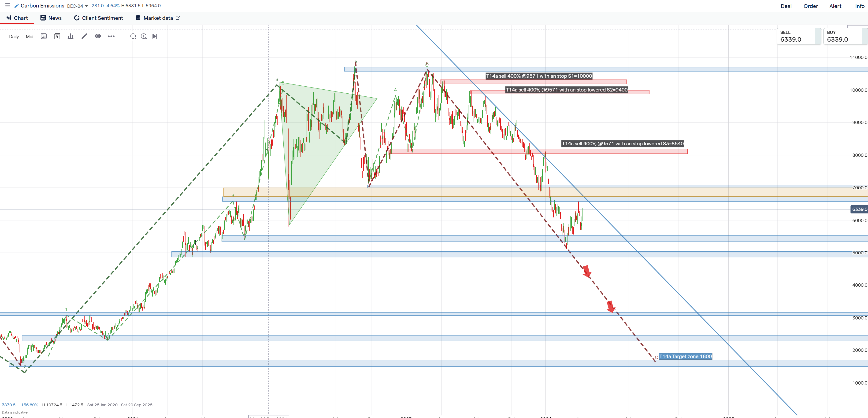This screenshot has width=868, height=418.
Task: Open the chart type icon
Action: click(57, 36)
